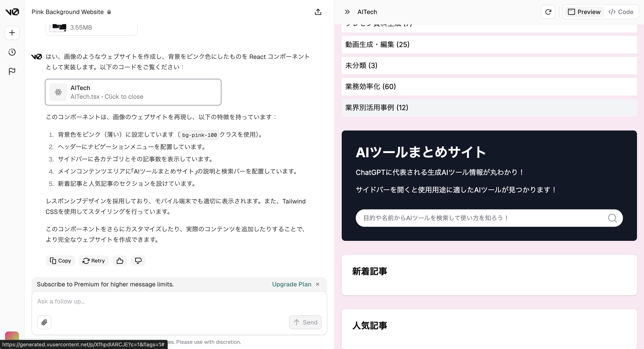The image size is (644, 349).
Task: Give thumbs up to the response
Action: tap(120, 261)
